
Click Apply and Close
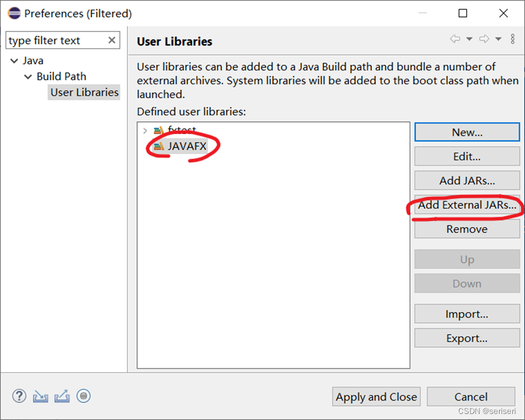[x=376, y=396]
